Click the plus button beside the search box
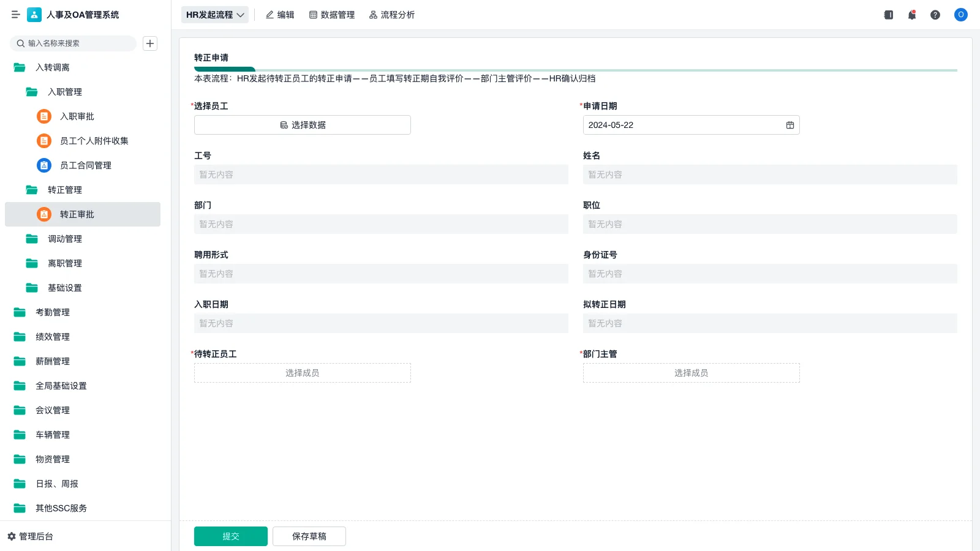Screen dimensions: 980x551 150,43
